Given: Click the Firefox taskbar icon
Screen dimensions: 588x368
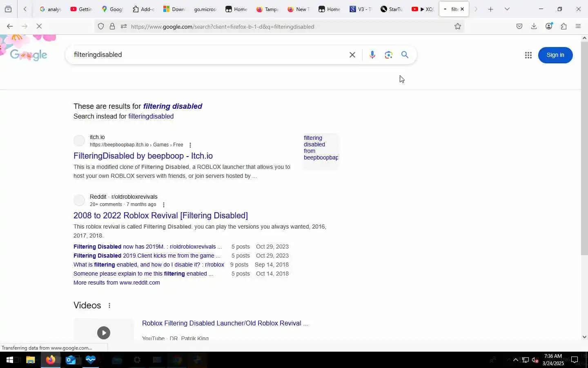Looking at the screenshot, I should tap(51, 360).
